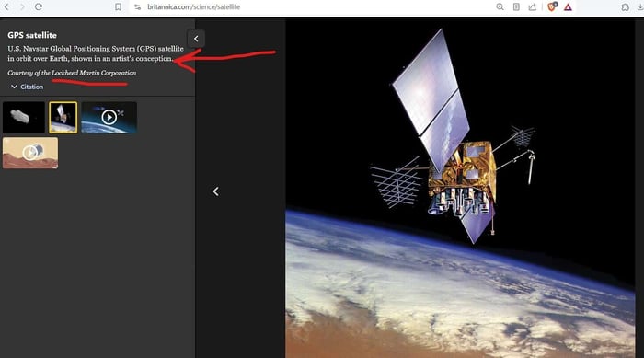
Task: Open the extensions puzzle icon
Action: click(x=625, y=7)
